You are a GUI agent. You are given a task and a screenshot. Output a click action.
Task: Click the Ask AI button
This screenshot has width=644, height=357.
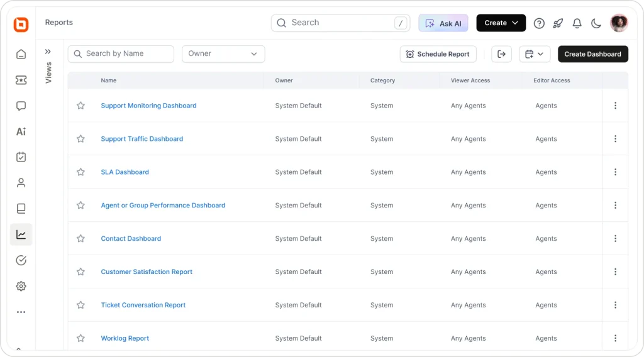(x=443, y=23)
